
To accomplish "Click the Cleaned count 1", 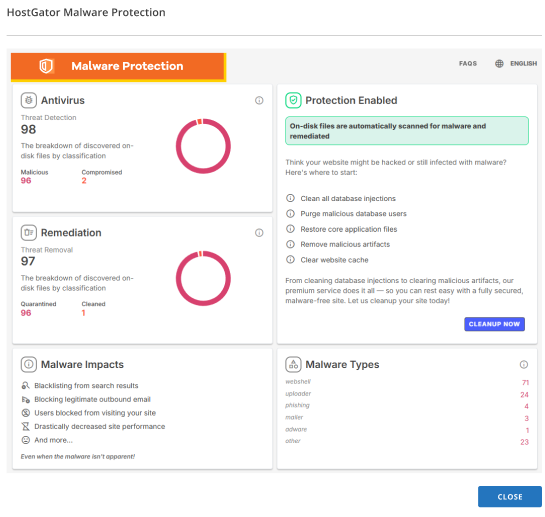I will point(83,313).
